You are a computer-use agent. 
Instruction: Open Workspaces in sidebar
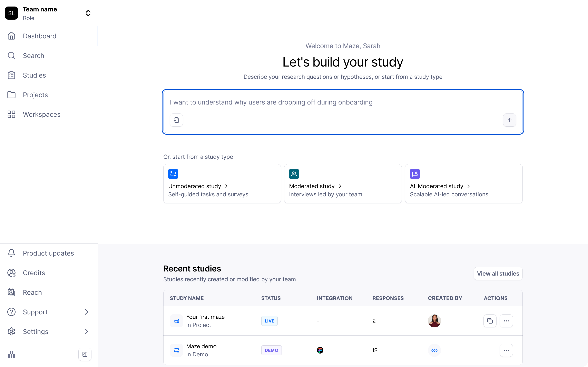(49, 114)
